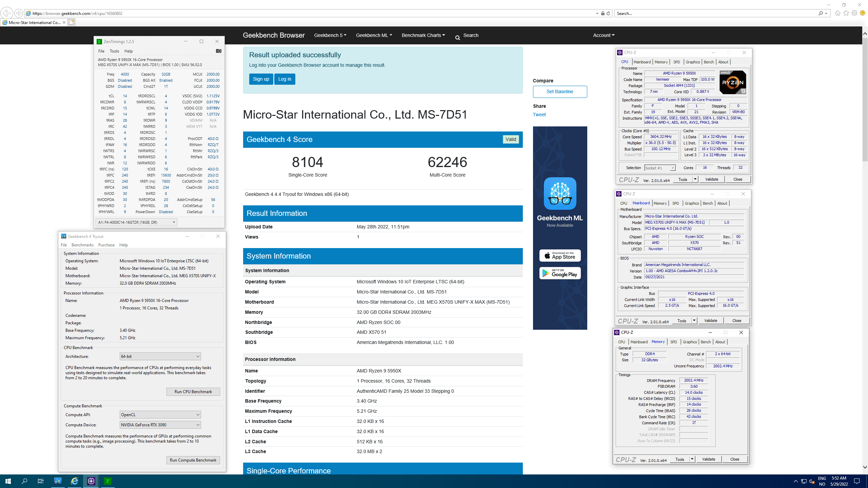Select Graphics tab in middle CPU-Z window
The height and width of the screenshot is (488, 868).
pyautogui.click(x=692, y=203)
